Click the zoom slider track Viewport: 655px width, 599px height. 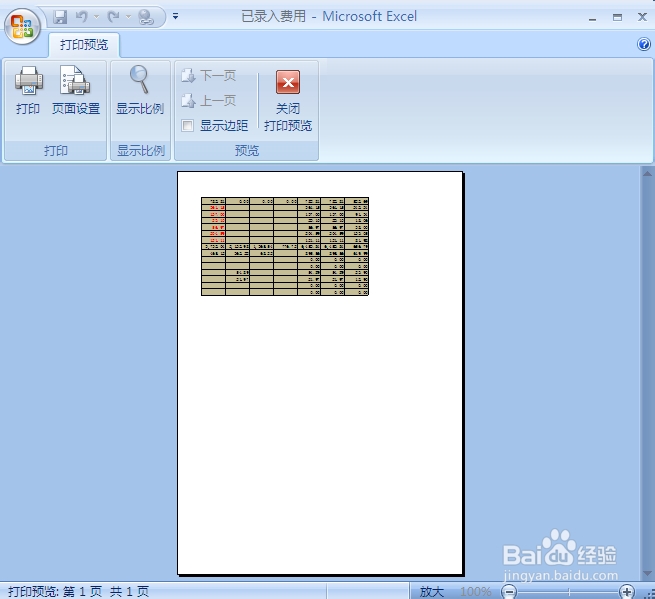[568, 591]
